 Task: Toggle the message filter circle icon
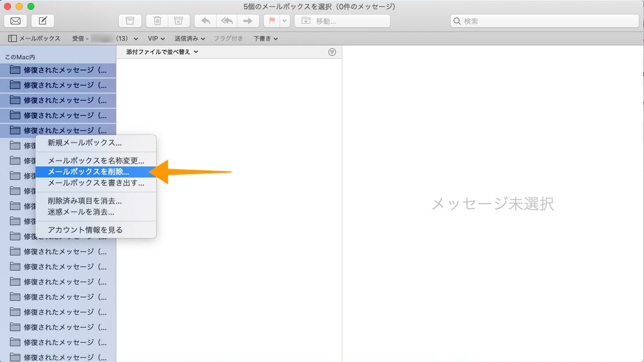point(332,52)
